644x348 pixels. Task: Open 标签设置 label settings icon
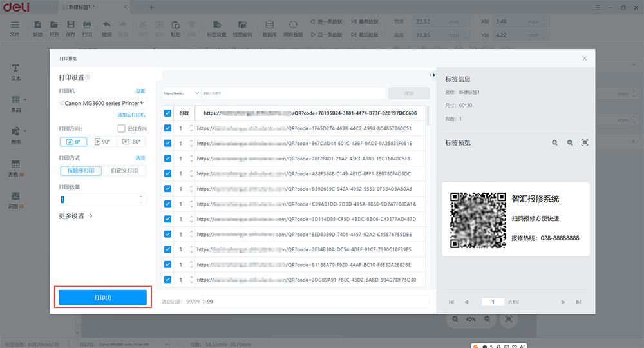point(216,28)
